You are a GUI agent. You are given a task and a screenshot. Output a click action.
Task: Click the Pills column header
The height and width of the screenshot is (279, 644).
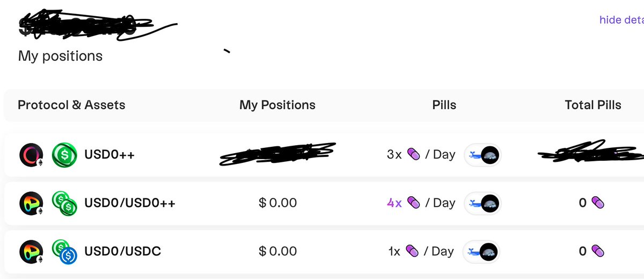tap(444, 105)
